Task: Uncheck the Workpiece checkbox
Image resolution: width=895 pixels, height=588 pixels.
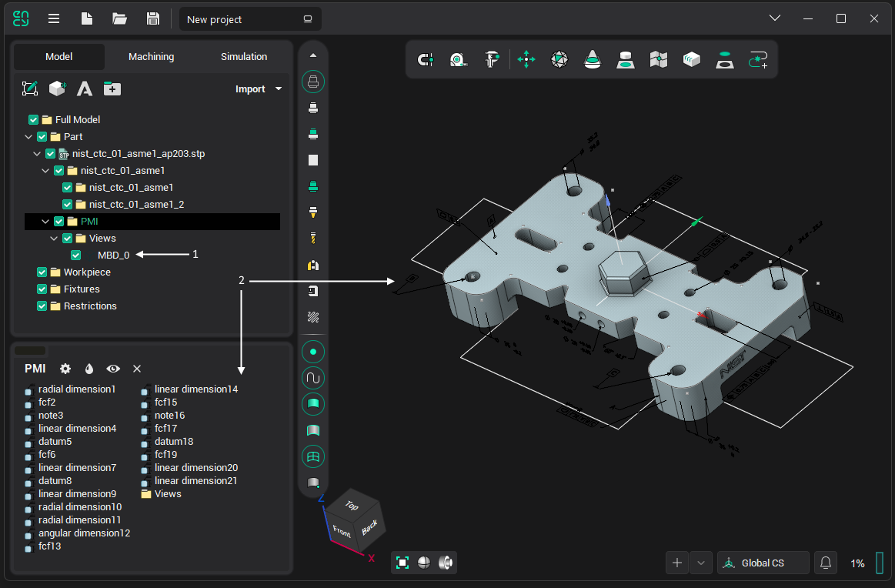Action: [42, 272]
